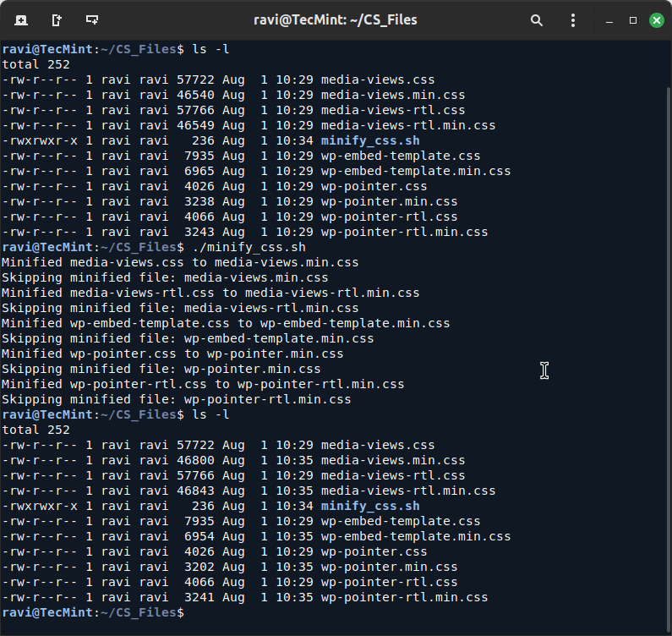Click line 'Skipping minified file: wp-embed-template.min.css'
Image resolution: width=672 pixels, height=636 pixels.
pyautogui.click(x=188, y=339)
